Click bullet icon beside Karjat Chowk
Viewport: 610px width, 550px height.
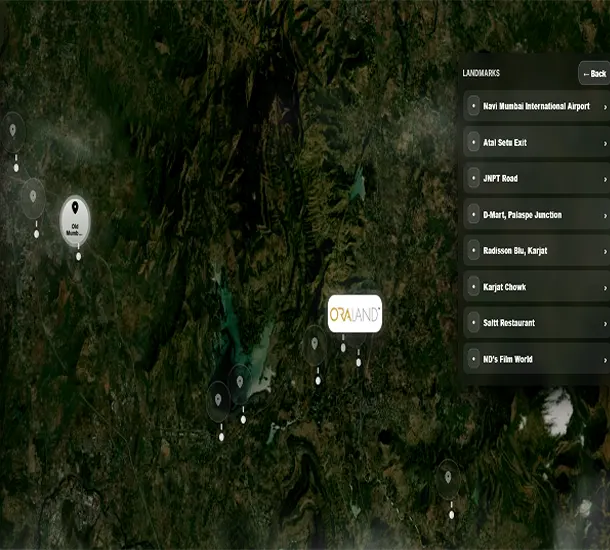[473, 287]
